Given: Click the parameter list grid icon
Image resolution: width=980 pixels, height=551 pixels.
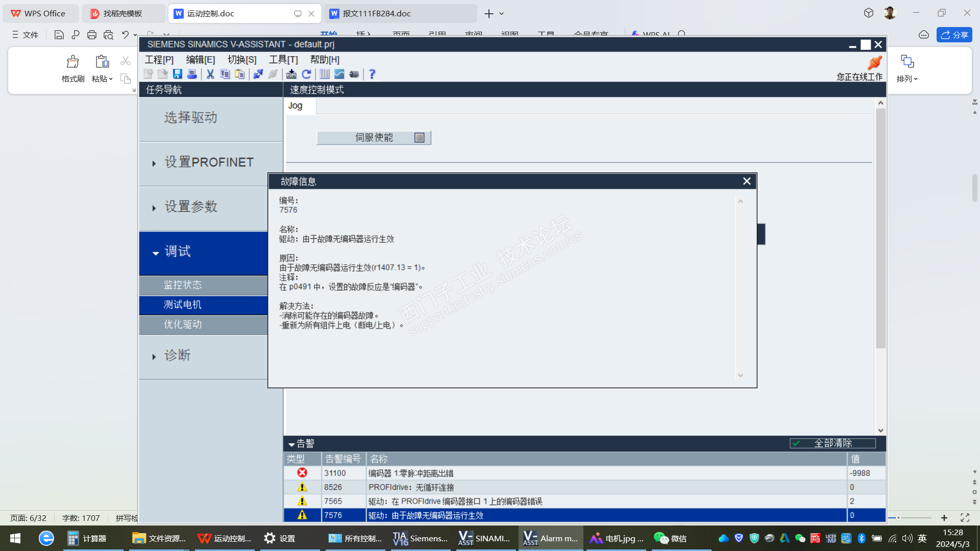Looking at the screenshot, I should pos(325,74).
